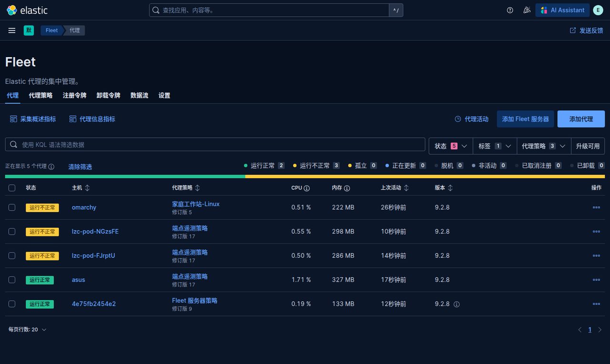Screen dimensions: 610x364
Task: Select the lzc-pod-FJrptU agent checkbox
Action: (x=12, y=256)
